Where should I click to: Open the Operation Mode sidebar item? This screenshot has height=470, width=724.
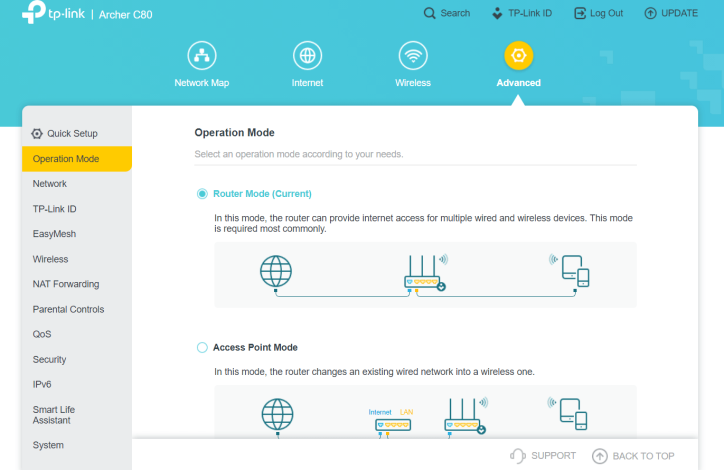[x=66, y=159]
